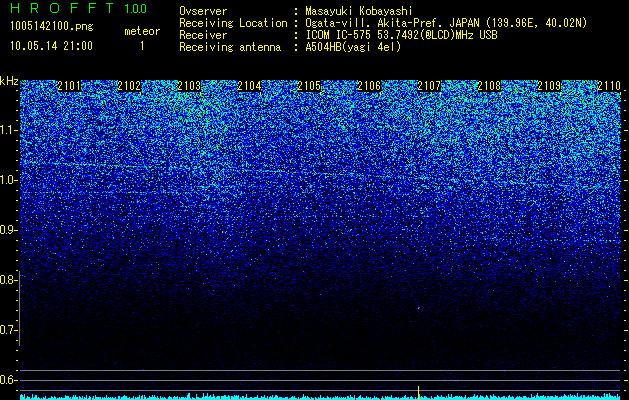This screenshot has width=629, height=400.
Task: Click the date stamp 10.05.14 21:00
Action: (x=51, y=46)
